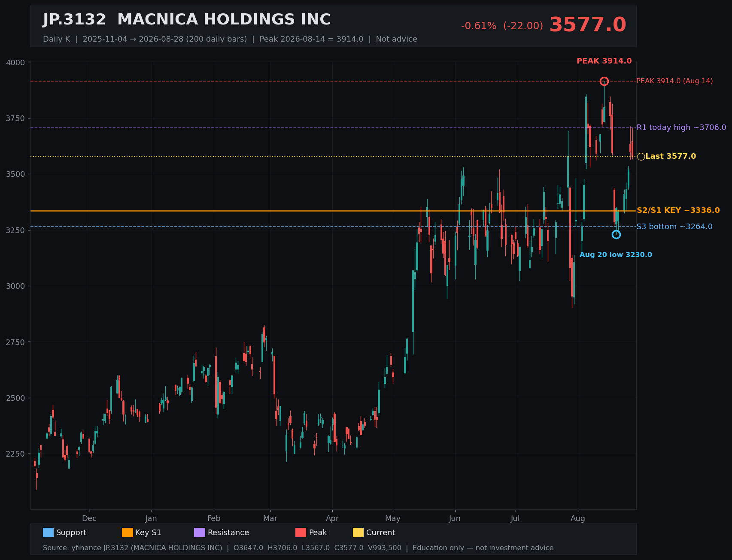The width and height of the screenshot is (732, 560).
Task: Click the 2250 y-axis tick label
Action: [16, 454]
